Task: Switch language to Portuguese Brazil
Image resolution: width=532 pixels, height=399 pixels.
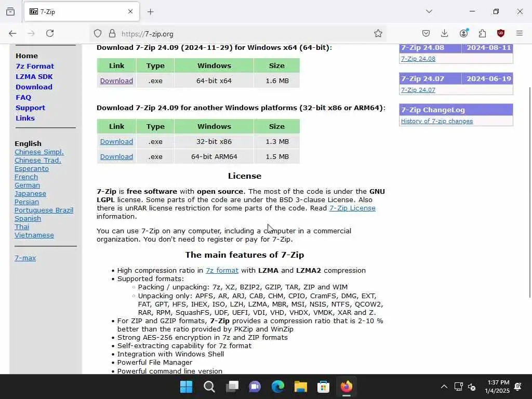Action: pos(44,210)
